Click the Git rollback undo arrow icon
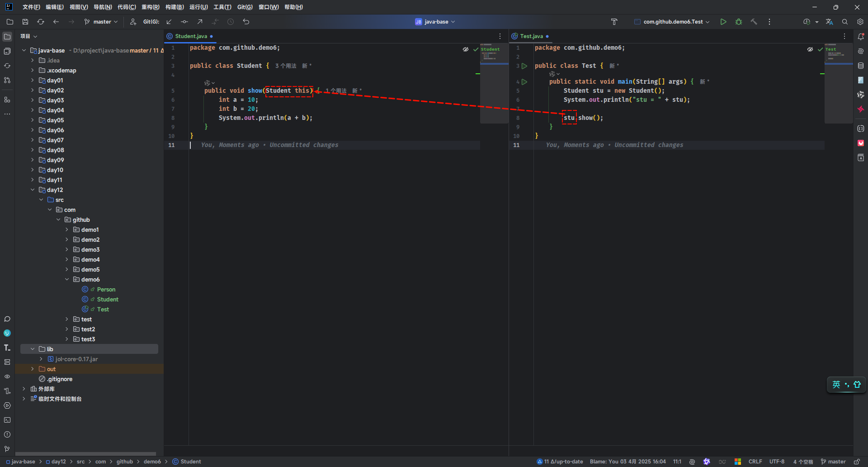The width and height of the screenshot is (868, 467). click(246, 22)
